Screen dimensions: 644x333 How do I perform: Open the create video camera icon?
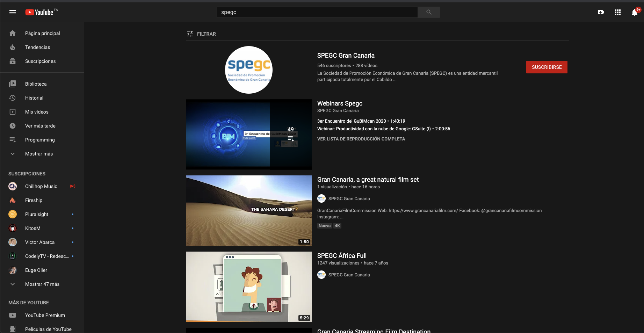pos(601,12)
